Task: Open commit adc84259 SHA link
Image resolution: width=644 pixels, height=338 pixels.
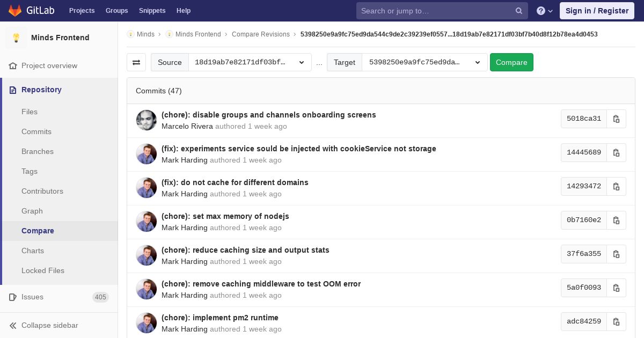Action: [584, 321]
